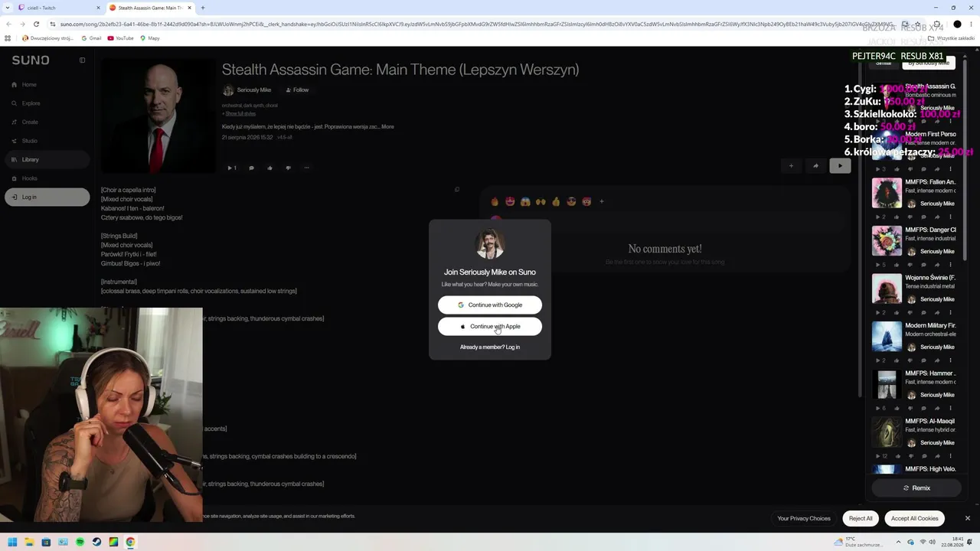Open options menu for MMFPS: Hammer

pyautogui.click(x=950, y=408)
